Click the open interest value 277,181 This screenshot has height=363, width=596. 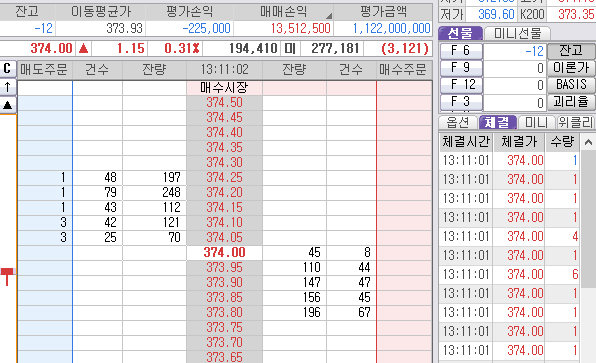point(335,49)
